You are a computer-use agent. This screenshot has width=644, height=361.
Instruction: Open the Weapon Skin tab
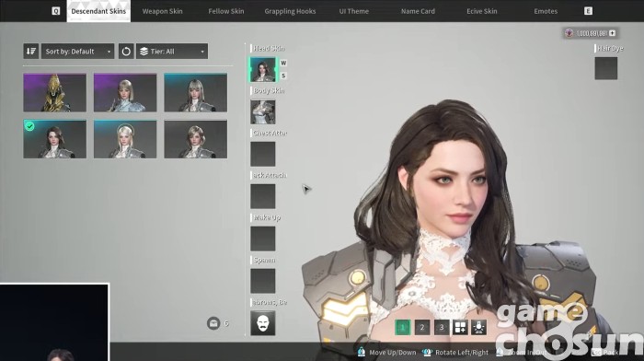[x=162, y=11]
